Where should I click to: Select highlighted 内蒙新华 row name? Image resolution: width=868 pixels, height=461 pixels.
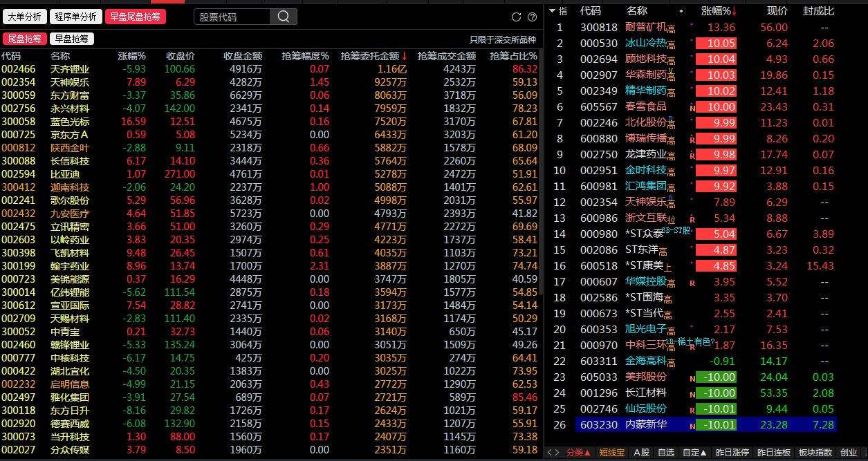(x=646, y=425)
